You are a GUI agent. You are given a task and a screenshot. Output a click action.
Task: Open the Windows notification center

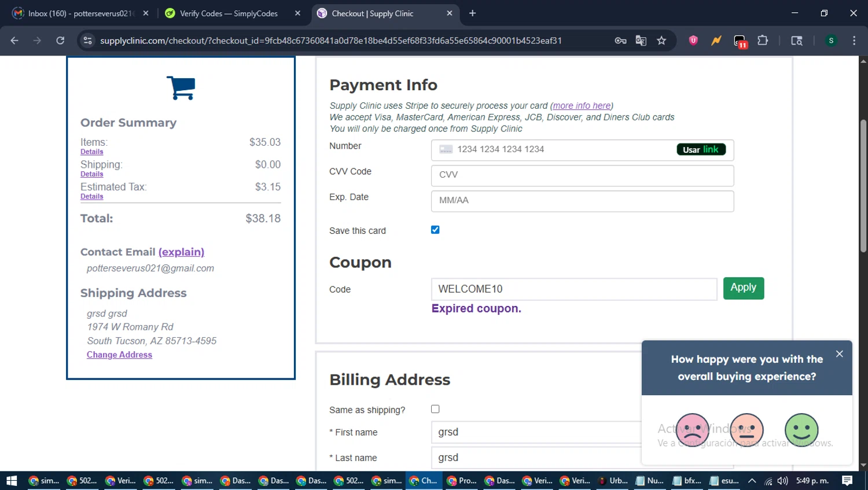[847, 481]
